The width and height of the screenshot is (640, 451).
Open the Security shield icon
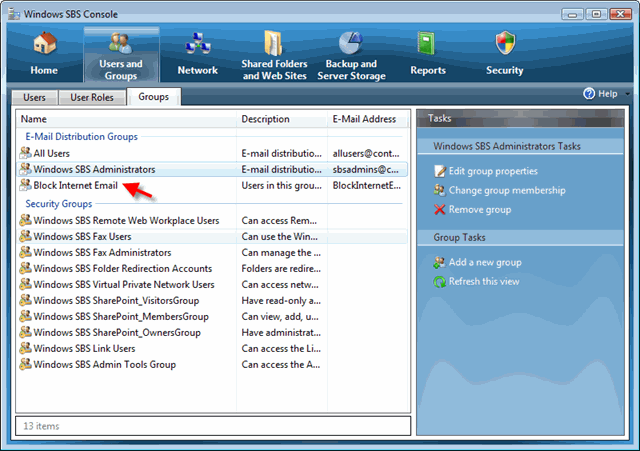click(505, 43)
